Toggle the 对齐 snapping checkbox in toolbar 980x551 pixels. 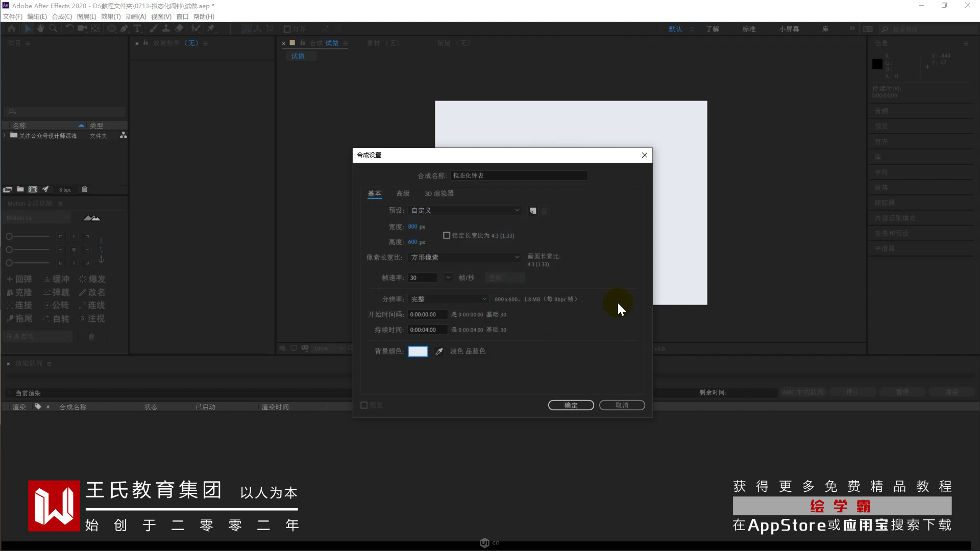click(287, 29)
